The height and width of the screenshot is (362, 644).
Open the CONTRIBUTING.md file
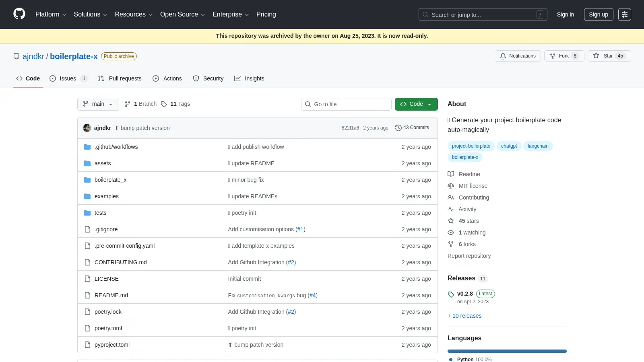(x=121, y=262)
